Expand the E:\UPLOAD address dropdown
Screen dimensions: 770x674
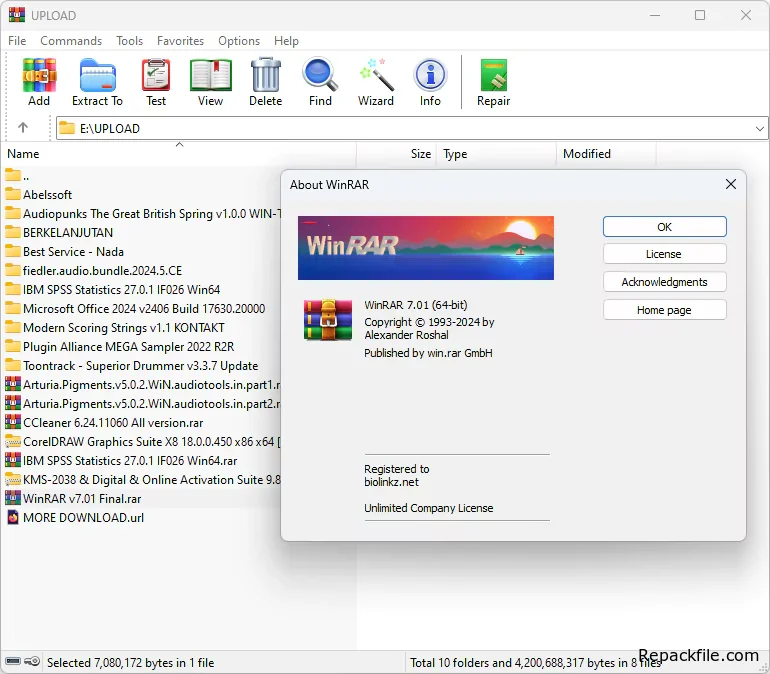(x=759, y=129)
